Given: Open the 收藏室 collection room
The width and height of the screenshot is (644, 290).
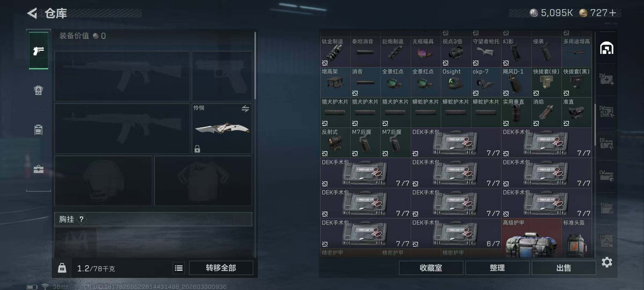Looking at the screenshot, I should coord(431,268).
